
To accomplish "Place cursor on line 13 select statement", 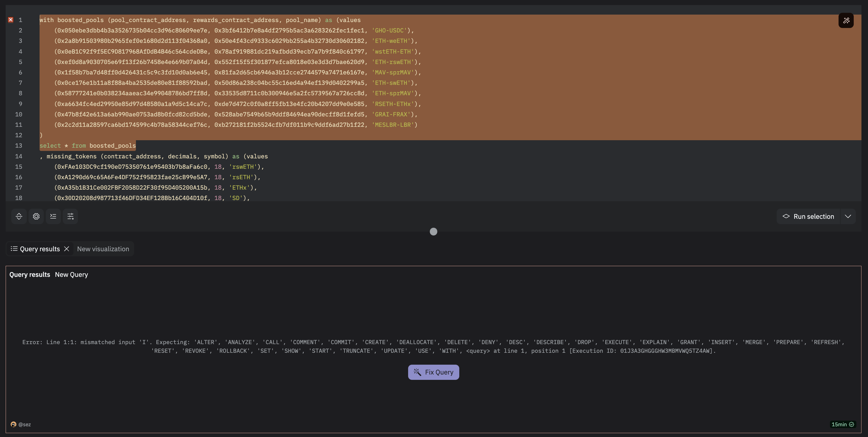I will click(x=88, y=146).
